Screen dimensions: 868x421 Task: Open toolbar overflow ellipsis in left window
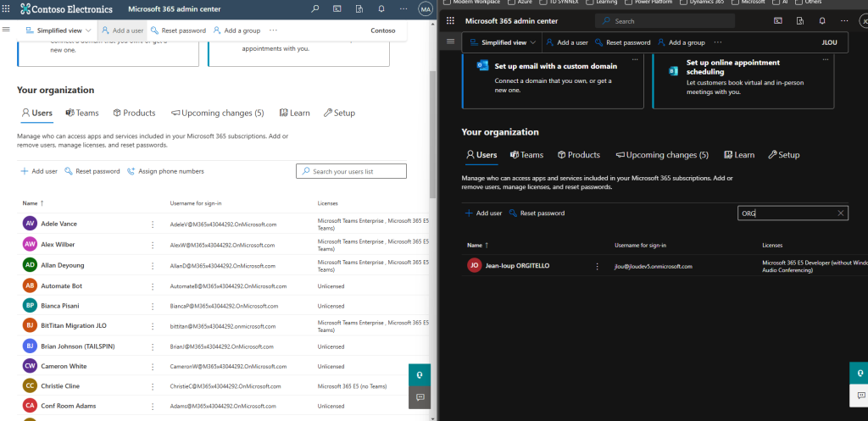pyautogui.click(x=273, y=30)
